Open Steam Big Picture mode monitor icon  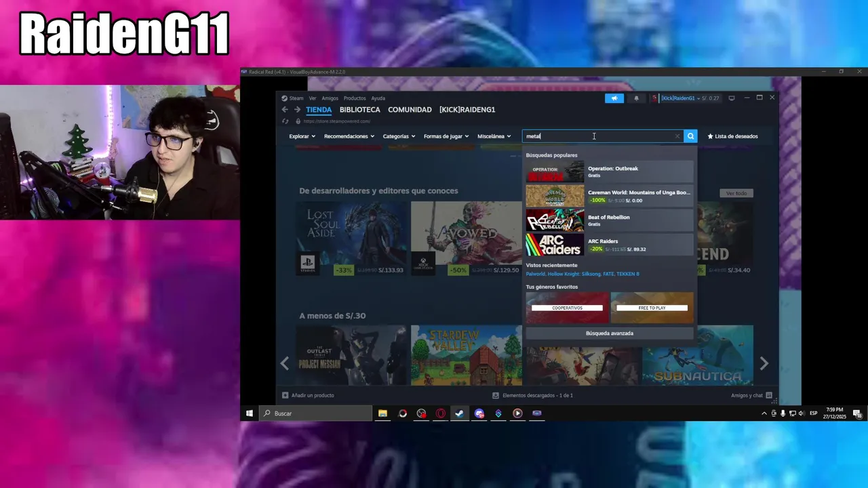pos(732,98)
